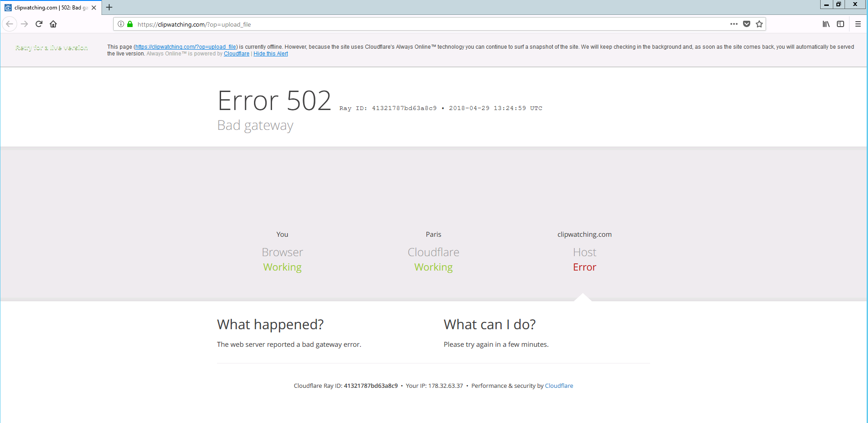This screenshot has height=423, width=868.
Task: Select the Error 502 heading
Action: (274, 100)
